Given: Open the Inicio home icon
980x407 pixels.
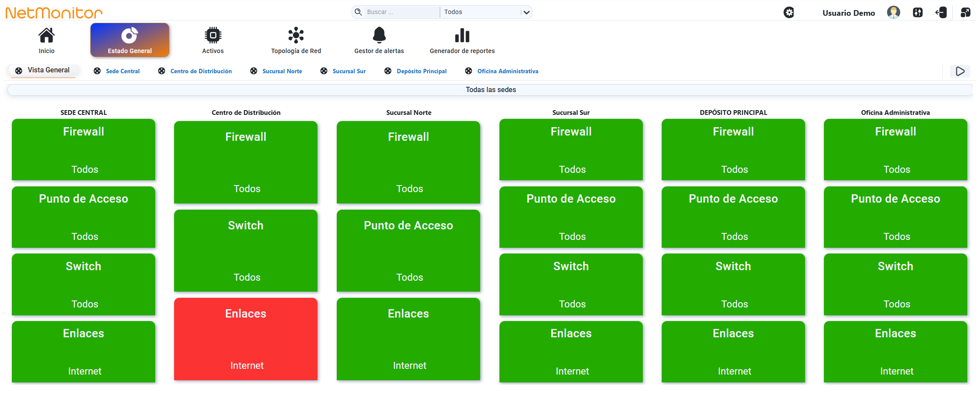Looking at the screenshot, I should click(46, 35).
